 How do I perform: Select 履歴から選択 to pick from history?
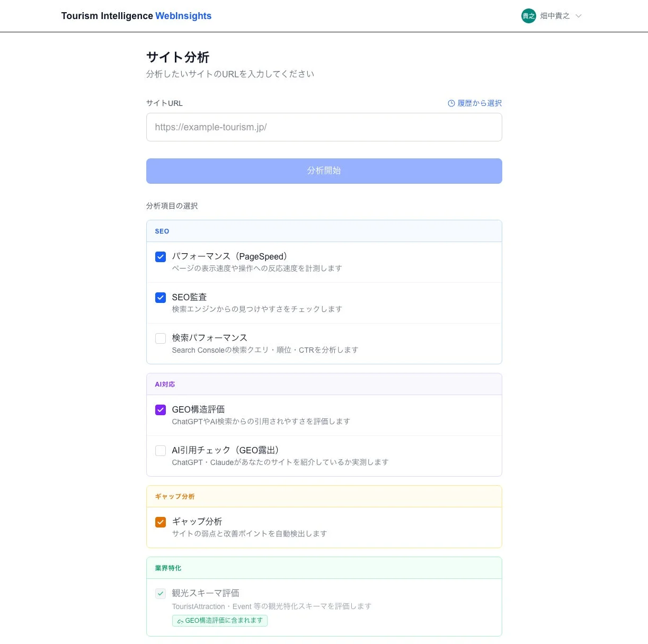tap(478, 103)
